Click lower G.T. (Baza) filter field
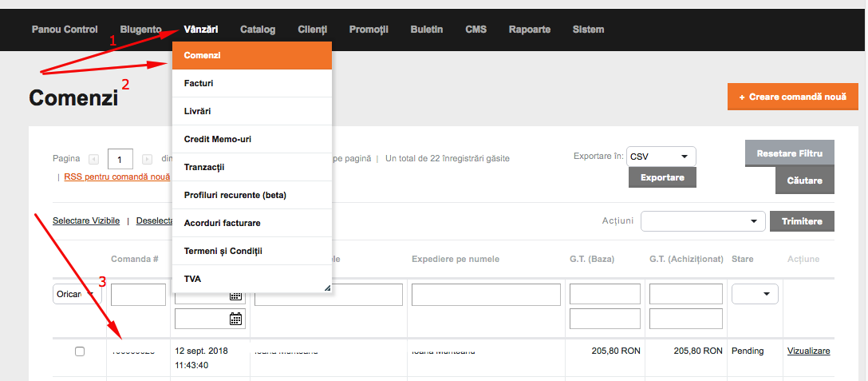Image resolution: width=868 pixels, height=381 pixels. pos(605,319)
